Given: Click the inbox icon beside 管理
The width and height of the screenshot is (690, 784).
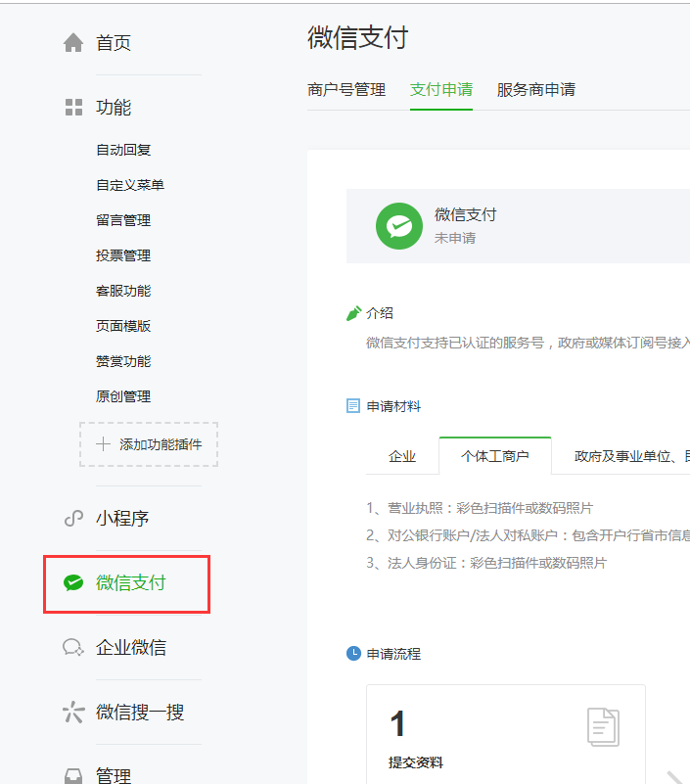Looking at the screenshot, I should (73, 776).
